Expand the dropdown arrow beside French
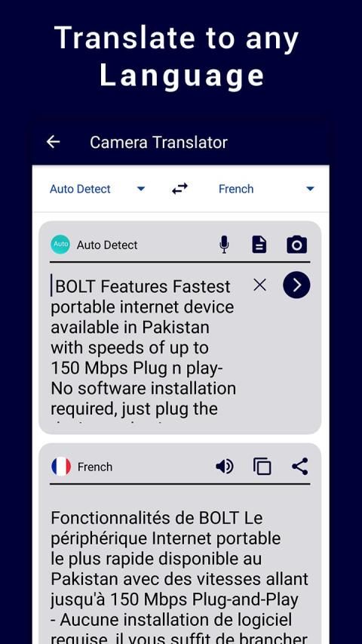The image size is (362, 644). click(x=310, y=189)
